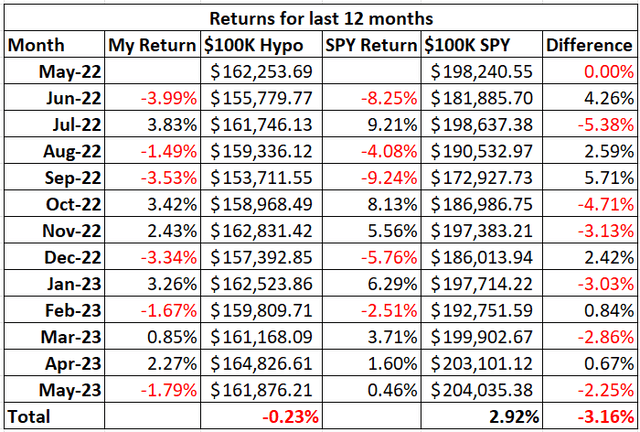Click the '$100K Hypo' column header
The height and width of the screenshot is (432, 640).
(261, 45)
